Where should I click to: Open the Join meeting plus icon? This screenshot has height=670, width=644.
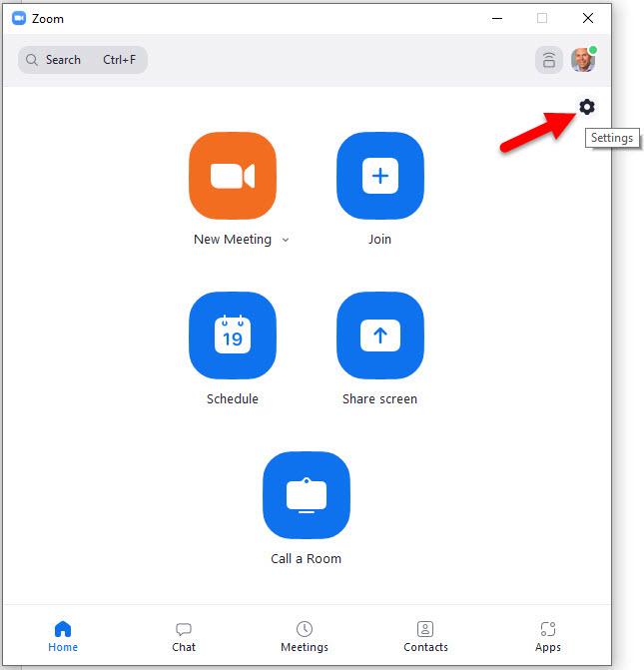click(379, 176)
